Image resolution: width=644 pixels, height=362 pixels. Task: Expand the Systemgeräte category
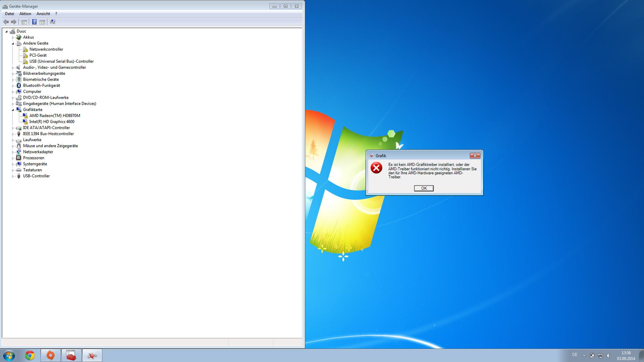(x=13, y=164)
